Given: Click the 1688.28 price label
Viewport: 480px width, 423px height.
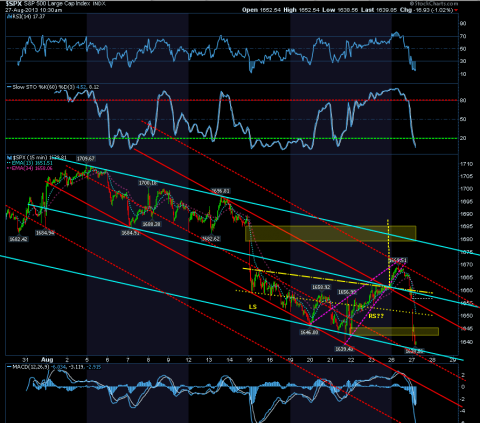Looking at the screenshot, I should [152, 224].
